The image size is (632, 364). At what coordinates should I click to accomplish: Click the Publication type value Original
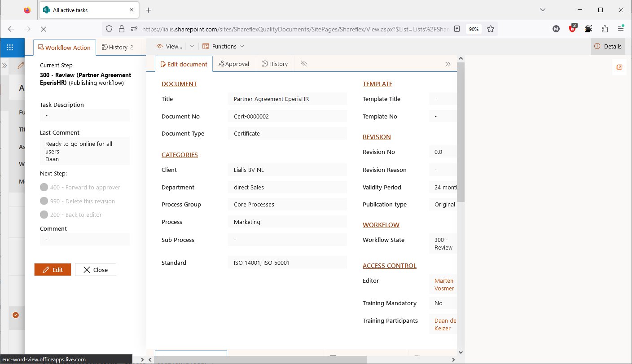coord(443,204)
